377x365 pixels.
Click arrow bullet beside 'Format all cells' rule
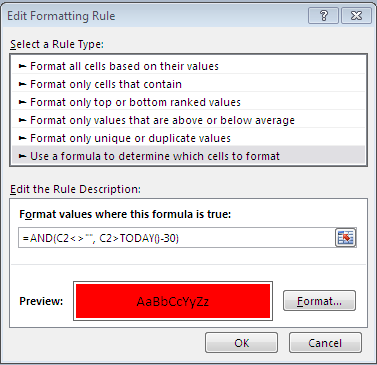click(22, 66)
